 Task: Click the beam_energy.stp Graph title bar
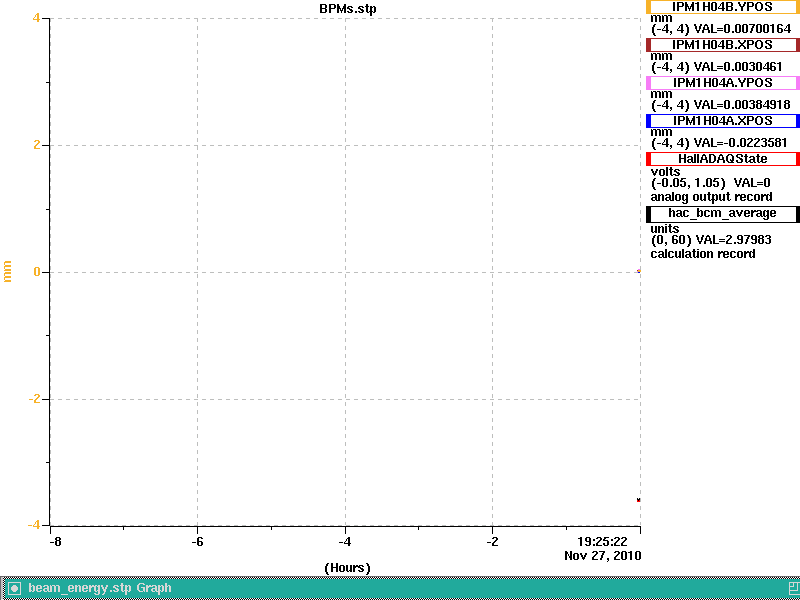(400, 588)
